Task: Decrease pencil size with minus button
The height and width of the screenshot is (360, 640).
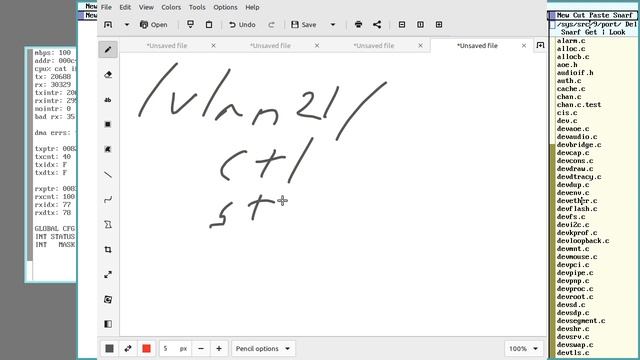Action: point(201,349)
